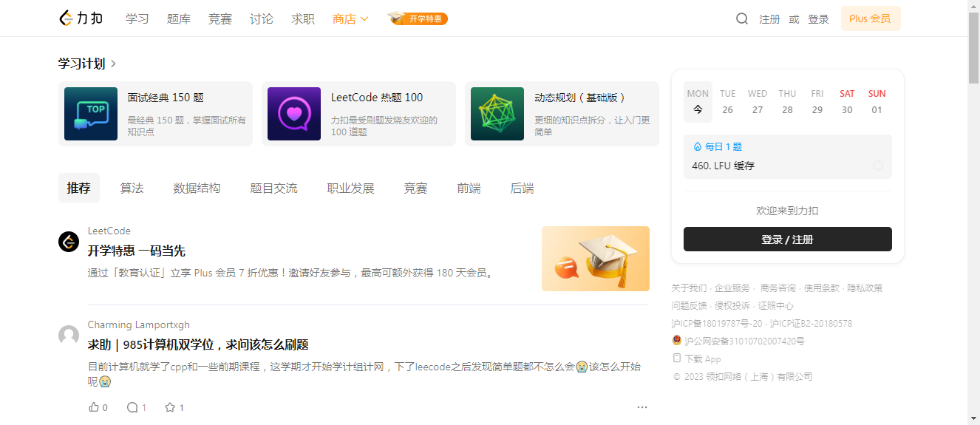Expand 学习计划 with the chevron arrow
This screenshot has width=980, height=425.
coord(113,64)
